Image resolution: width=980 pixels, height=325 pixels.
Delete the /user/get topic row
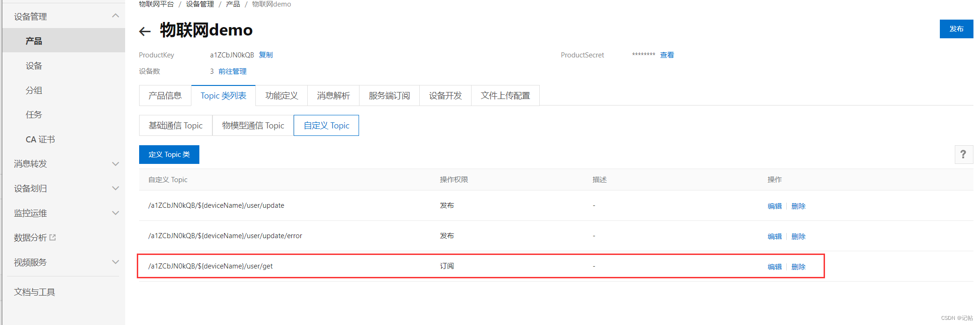pyautogui.click(x=798, y=267)
